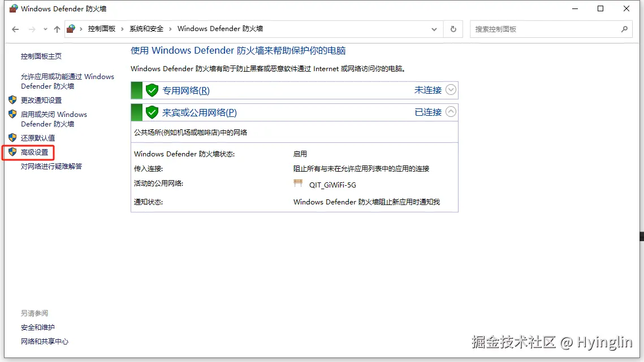Click 来宾或公用网络(P) heading

pyautogui.click(x=199, y=112)
